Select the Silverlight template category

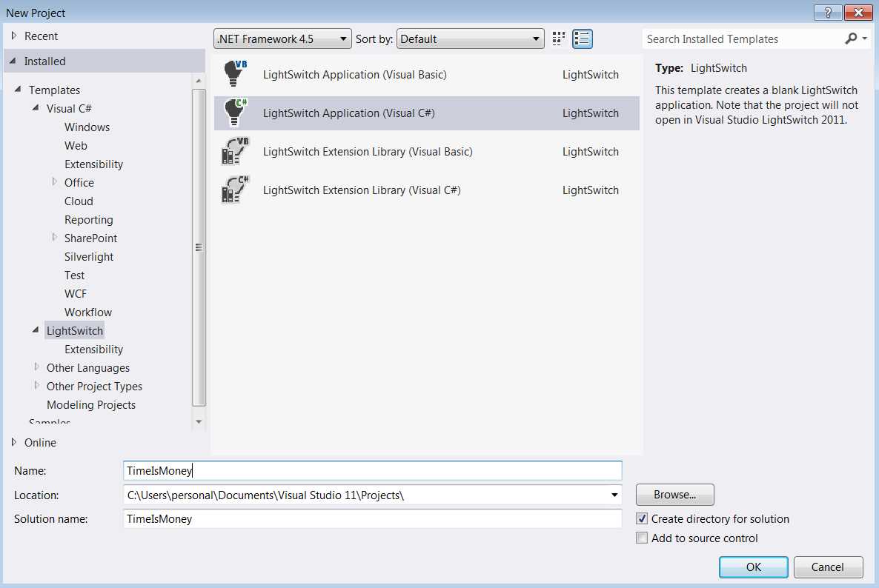tap(89, 256)
